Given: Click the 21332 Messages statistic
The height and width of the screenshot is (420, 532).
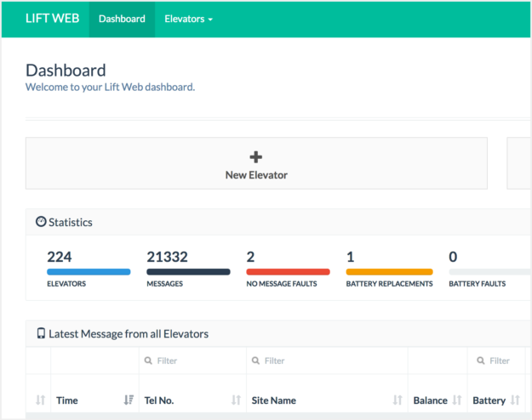Looking at the screenshot, I should click(x=167, y=257).
